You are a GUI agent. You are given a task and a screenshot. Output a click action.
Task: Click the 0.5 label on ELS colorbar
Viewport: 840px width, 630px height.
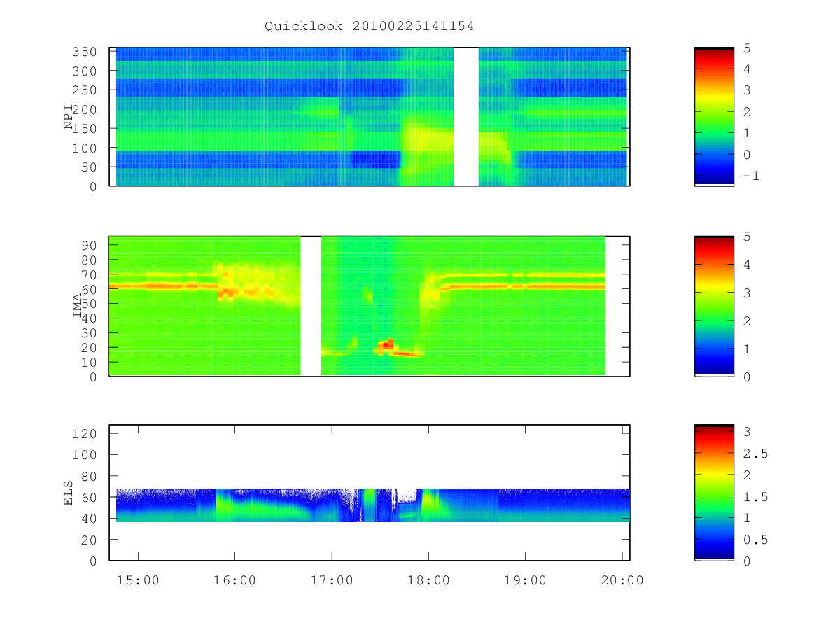tap(755, 540)
